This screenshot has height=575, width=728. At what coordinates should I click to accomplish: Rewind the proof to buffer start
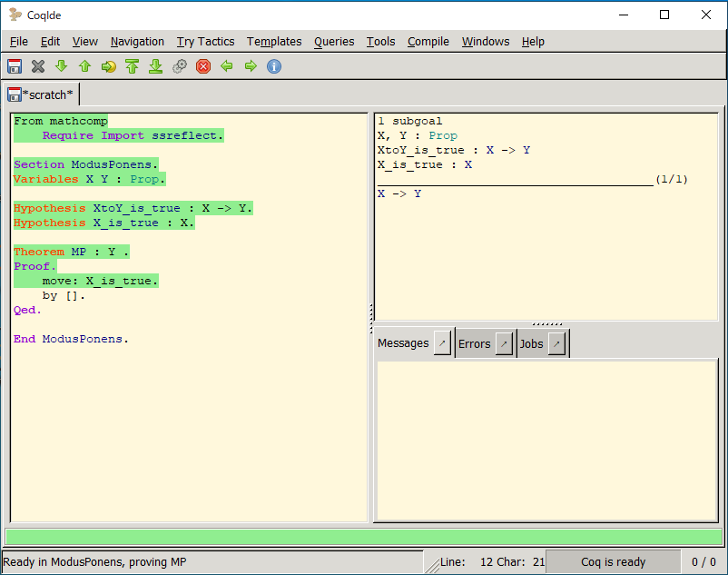[132, 65]
